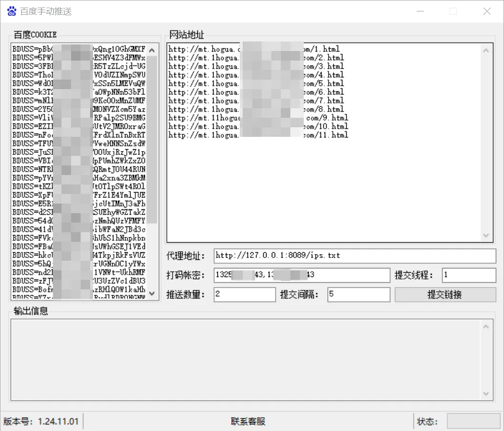Focus the 代理地址 input field
Image resolution: width=504 pixels, height=431 pixels.
point(355,256)
